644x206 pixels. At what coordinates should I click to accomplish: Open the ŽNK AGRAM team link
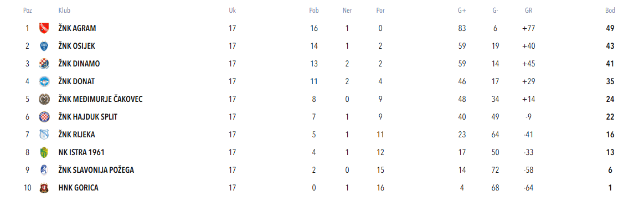pyautogui.click(x=77, y=28)
